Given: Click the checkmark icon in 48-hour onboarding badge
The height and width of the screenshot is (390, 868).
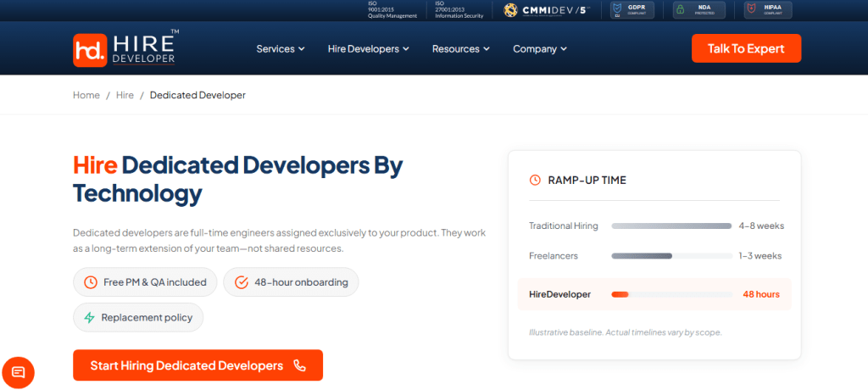Looking at the screenshot, I should point(242,282).
